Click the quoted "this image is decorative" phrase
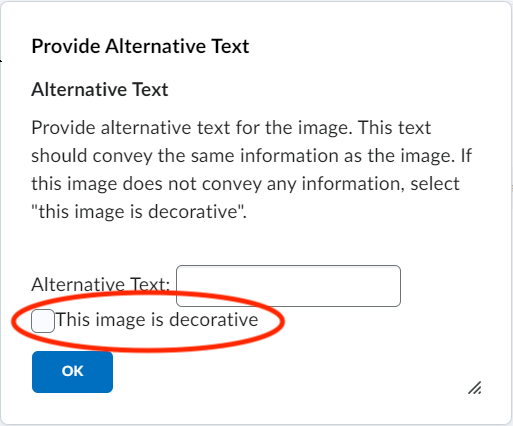513x426 pixels. point(137,212)
